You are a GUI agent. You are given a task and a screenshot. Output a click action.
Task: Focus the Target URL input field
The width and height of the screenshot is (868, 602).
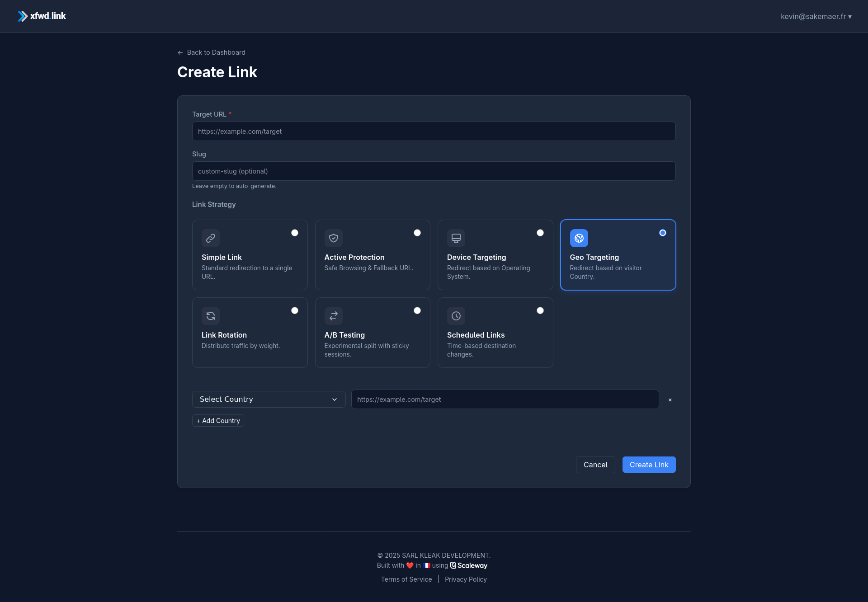[434, 132]
